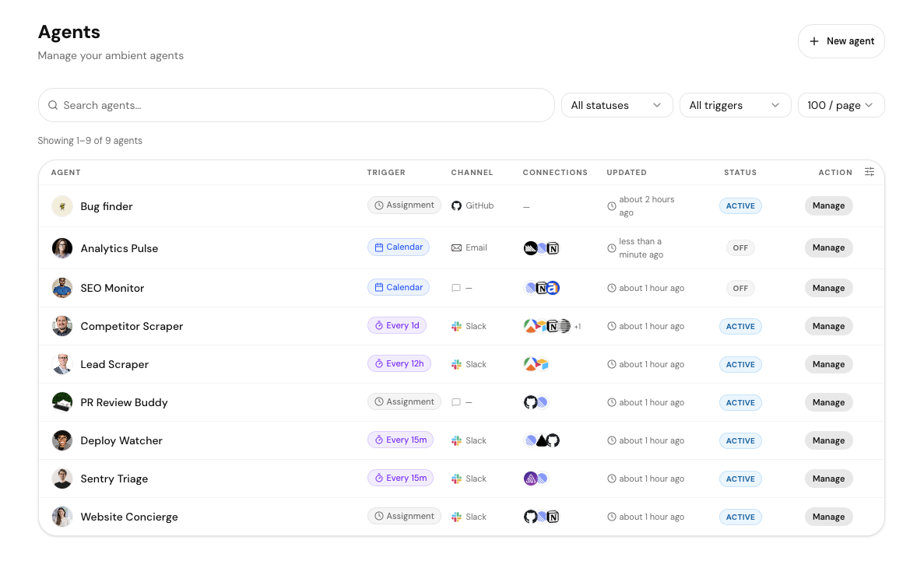The image size is (924, 582).
Task: Toggle the ACTIVE status for Bug finder
Action: pyautogui.click(x=740, y=206)
